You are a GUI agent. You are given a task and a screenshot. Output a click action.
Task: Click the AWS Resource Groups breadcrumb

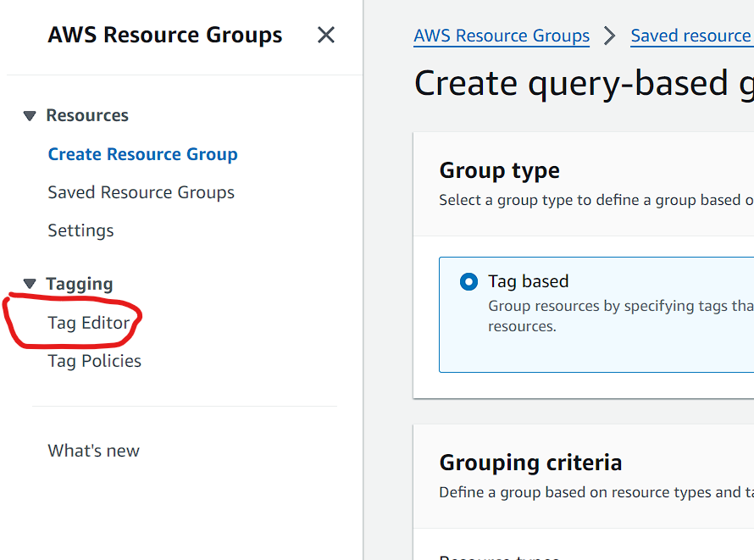(502, 36)
